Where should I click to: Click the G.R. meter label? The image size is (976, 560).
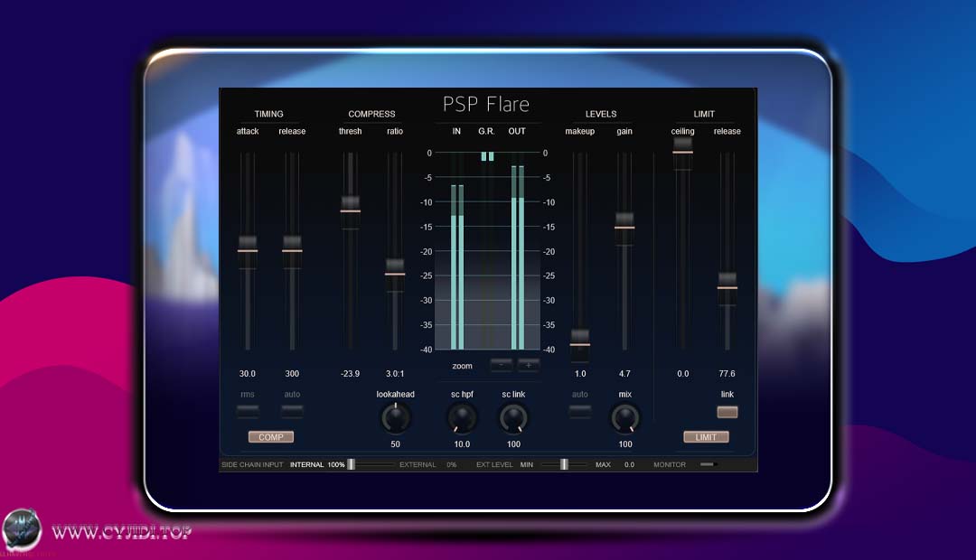coord(486,131)
